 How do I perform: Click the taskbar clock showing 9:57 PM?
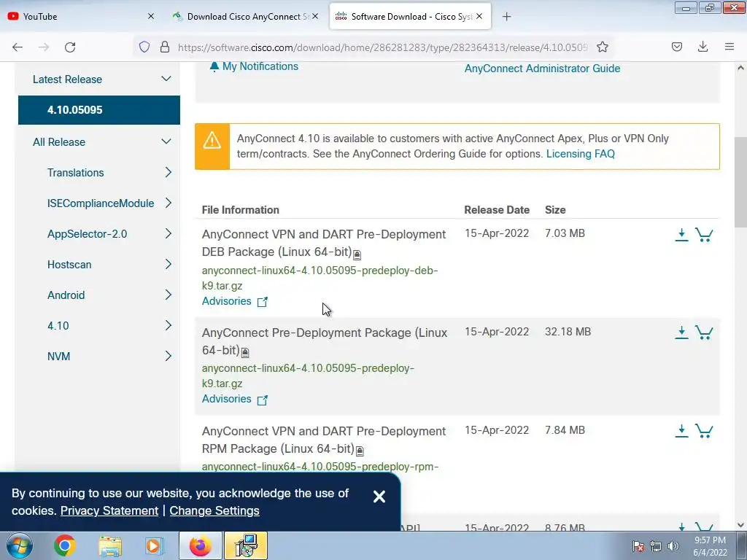tap(710, 546)
